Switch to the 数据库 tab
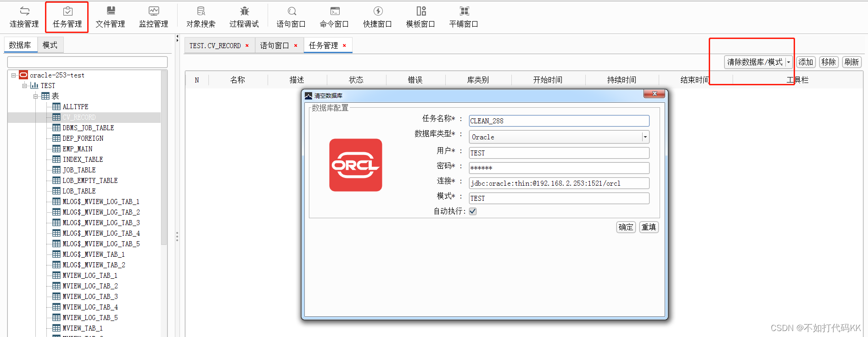 (20, 45)
